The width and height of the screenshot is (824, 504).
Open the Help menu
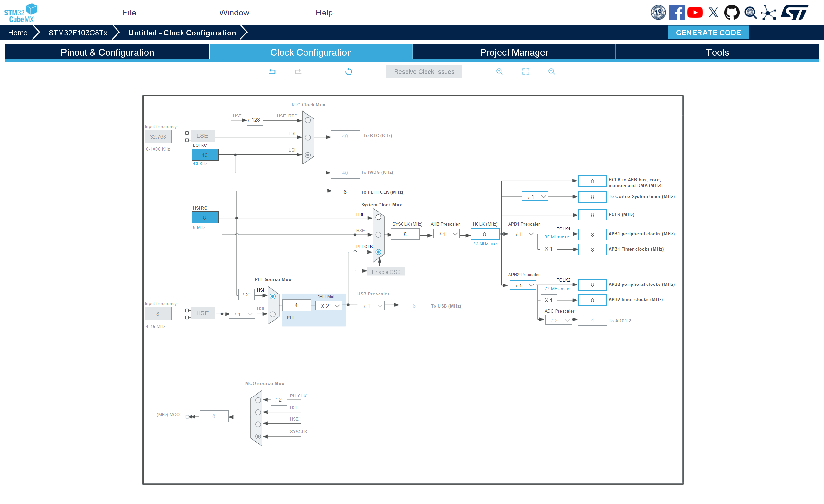click(324, 13)
